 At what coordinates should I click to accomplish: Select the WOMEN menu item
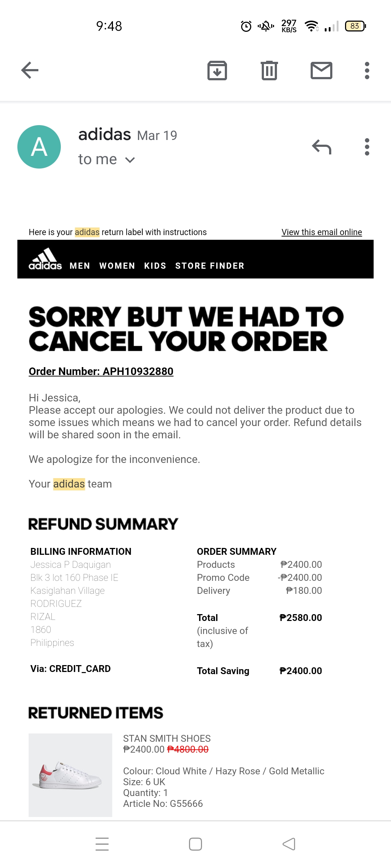tap(117, 266)
